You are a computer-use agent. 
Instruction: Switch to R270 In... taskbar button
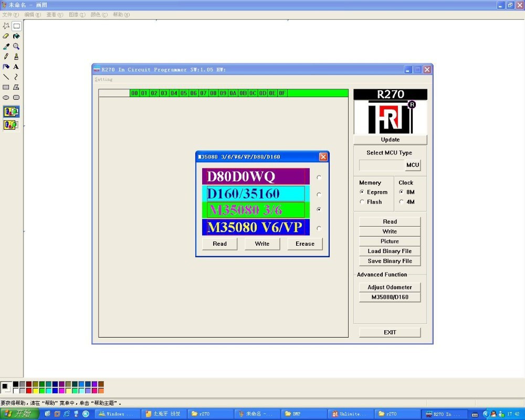444,414
